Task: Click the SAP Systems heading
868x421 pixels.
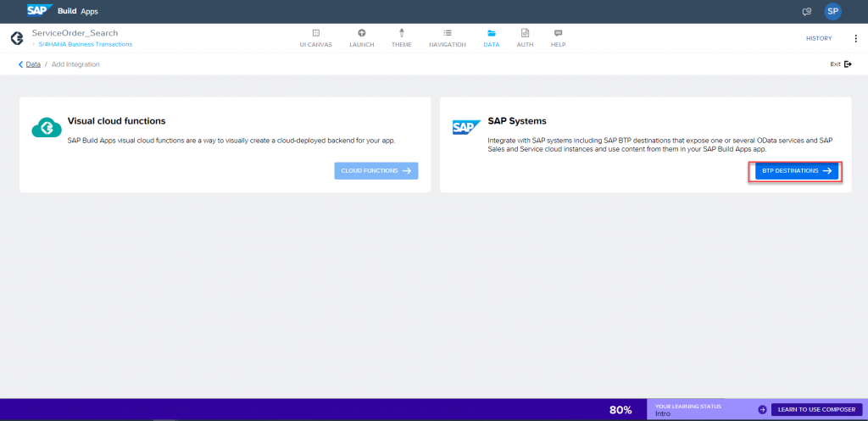Action: point(517,120)
